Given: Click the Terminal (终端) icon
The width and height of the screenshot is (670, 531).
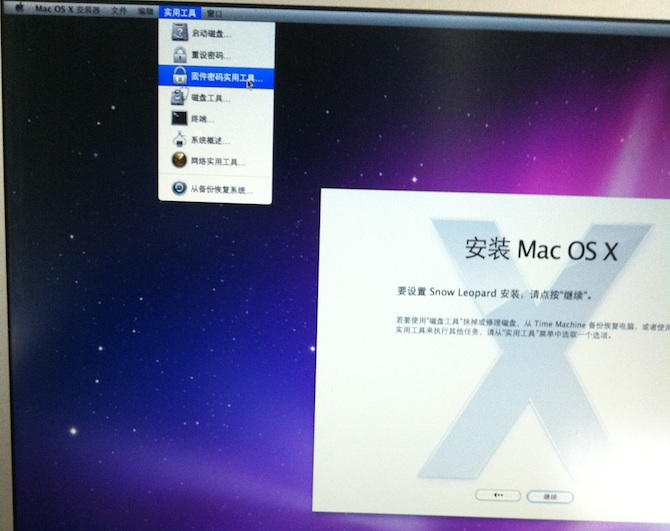Looking at the screenshot, I should coord(178,119).
